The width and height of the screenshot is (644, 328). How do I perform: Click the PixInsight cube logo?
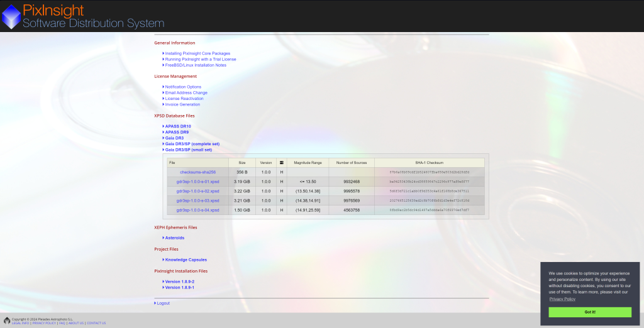click(x=11, y=16)
